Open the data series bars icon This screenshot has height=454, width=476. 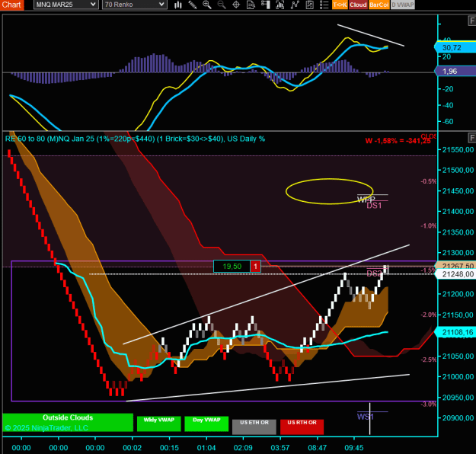(x=280, y=5)
